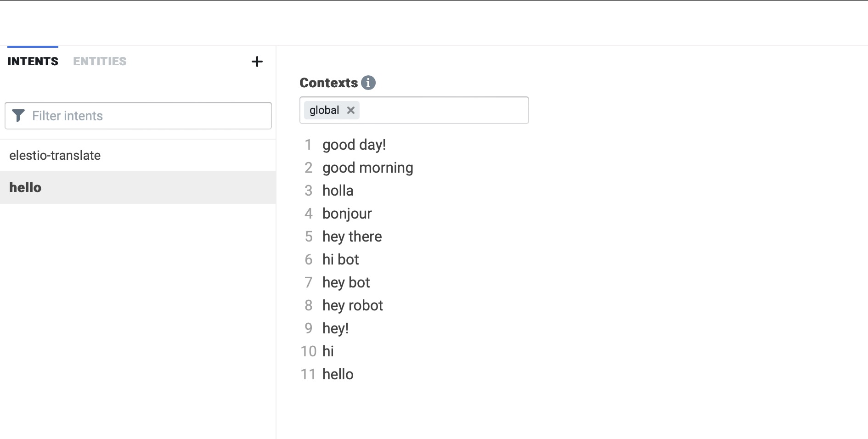Click the Contexts heading label
Image resolution: width=868 pixels, height=439 pixels.
328,83
